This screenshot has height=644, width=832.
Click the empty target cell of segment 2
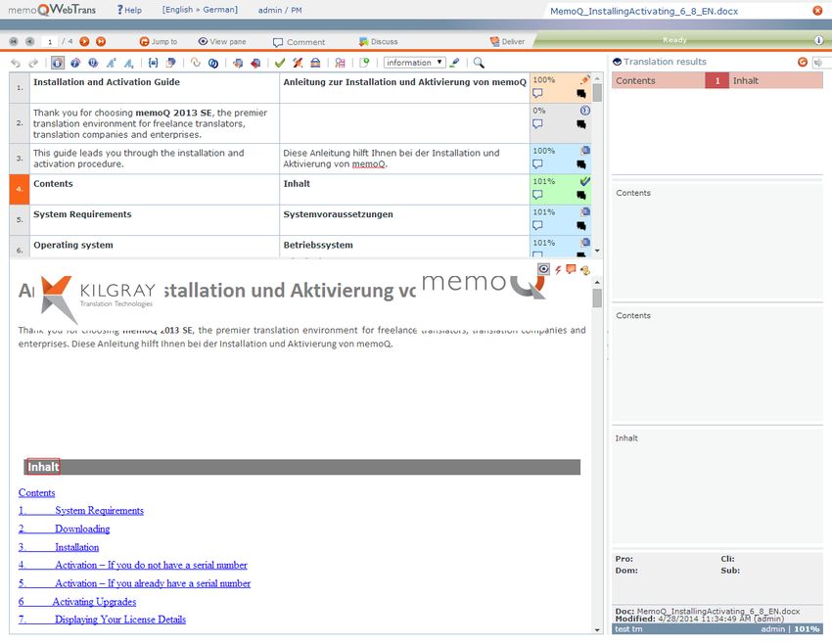(x=404, y=123)
